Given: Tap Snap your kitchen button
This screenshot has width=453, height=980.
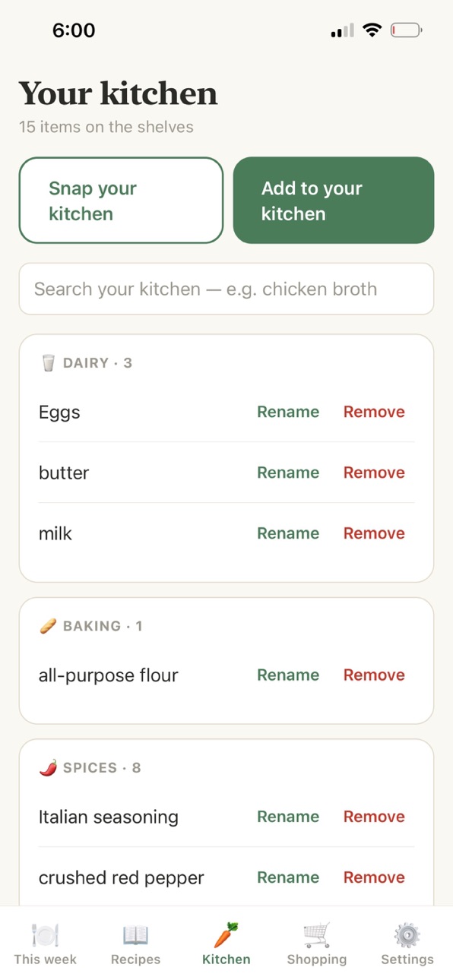Looking at the screenshot, I should (x=121, y=201).
